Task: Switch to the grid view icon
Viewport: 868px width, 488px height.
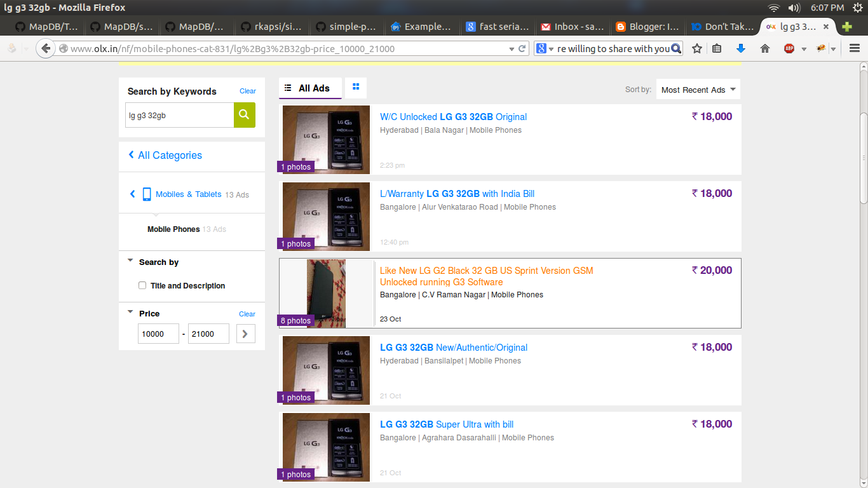Action: 356,88
